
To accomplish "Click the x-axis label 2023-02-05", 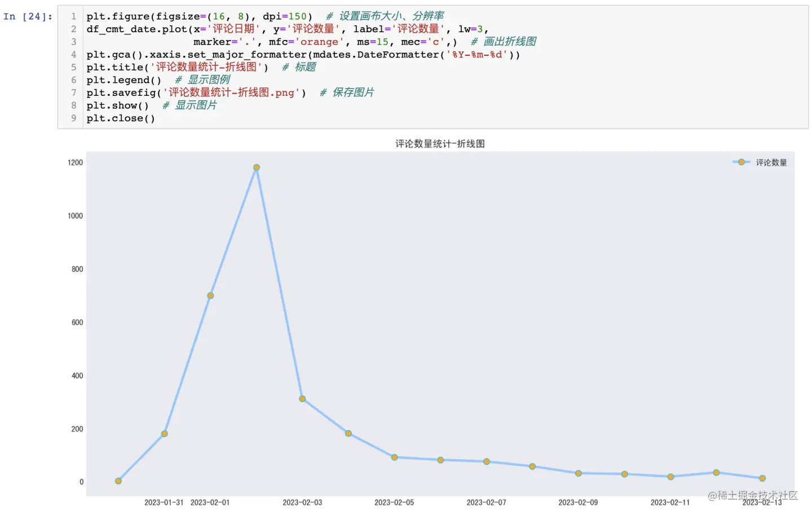I will [394, 503].
